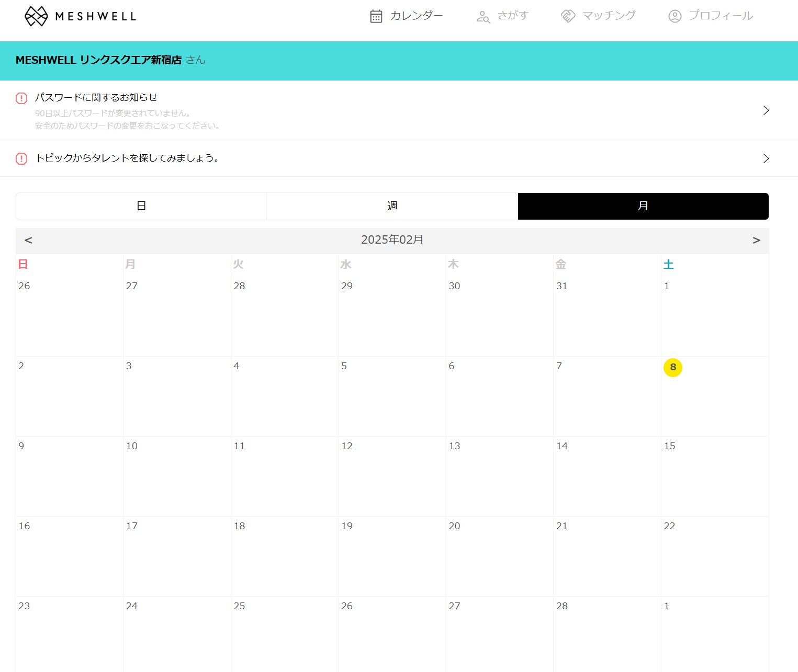Expand the password notice chevron
This screenshot has width=798, height=672.
click(x=766, y=110)
